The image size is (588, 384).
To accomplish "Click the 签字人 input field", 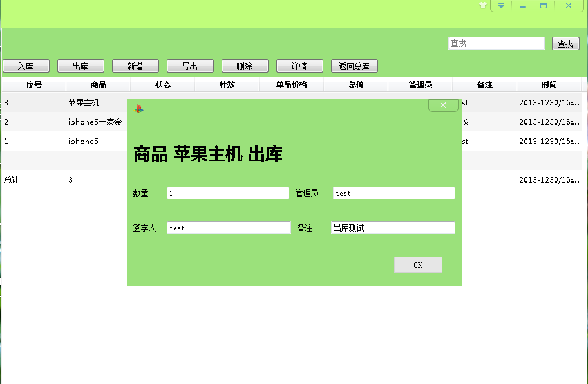I will coord(229,228).
